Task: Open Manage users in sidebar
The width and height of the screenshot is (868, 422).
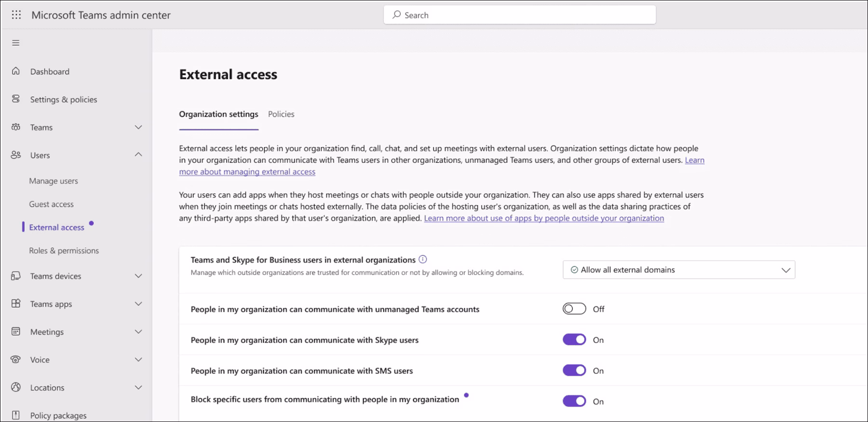Action: tap(54, 181)
